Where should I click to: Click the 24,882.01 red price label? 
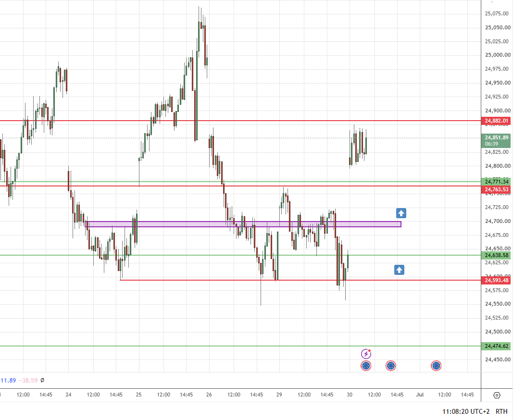(496, 121)
